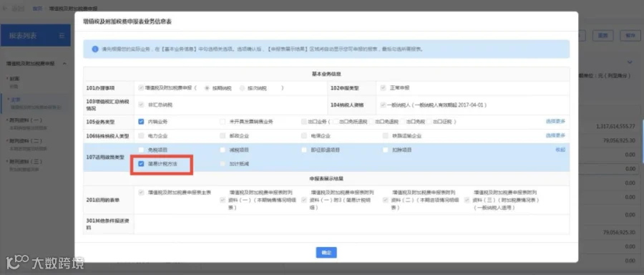Screen dimensions: 644x275
Task: Check the 出口征税 checkbox
Action: tap(429, 121)
